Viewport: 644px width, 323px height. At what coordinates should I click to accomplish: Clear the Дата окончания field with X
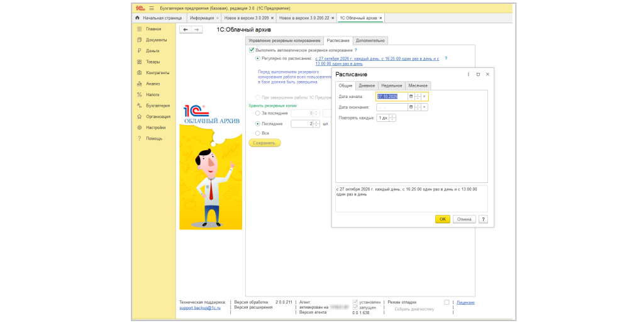click(x=425, y=107)
